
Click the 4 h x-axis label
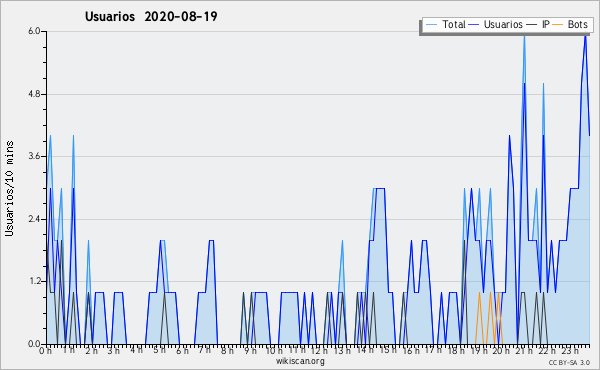(136, 350)
